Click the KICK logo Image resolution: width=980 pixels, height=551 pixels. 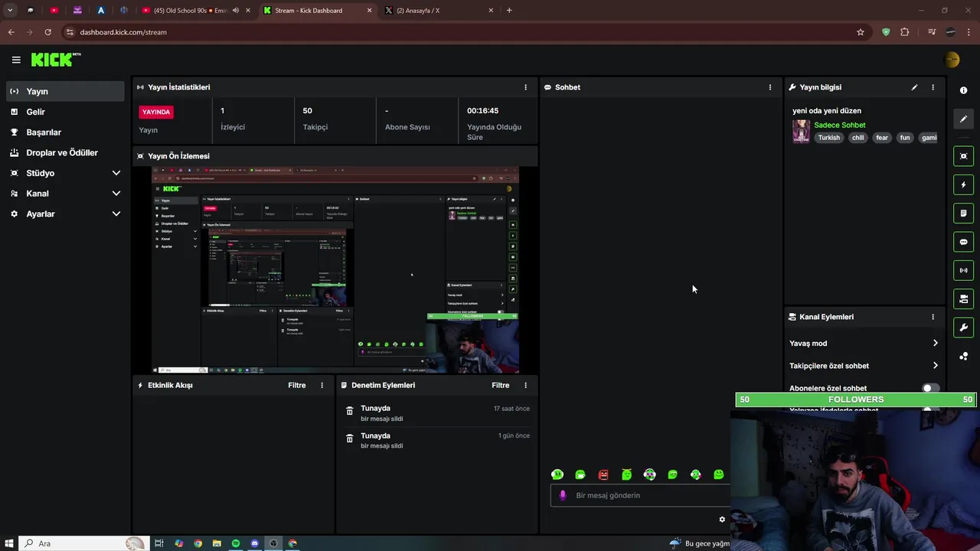click(56, 60)
